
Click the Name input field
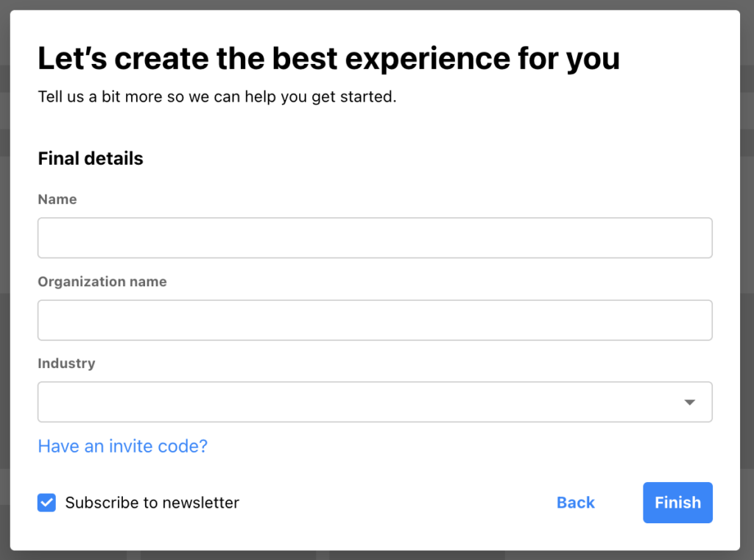(x=375, y=238)
